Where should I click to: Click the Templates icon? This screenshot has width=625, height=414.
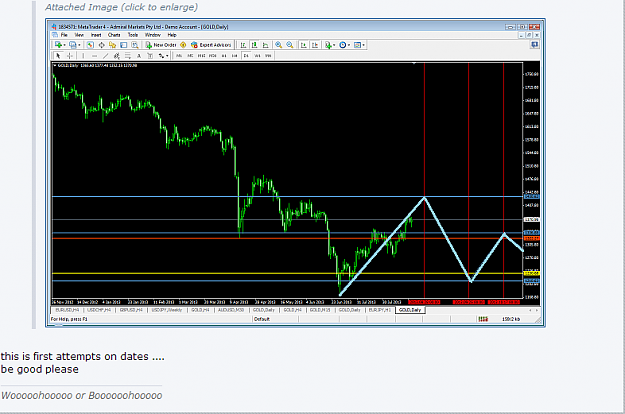click(x=357, y=45)
